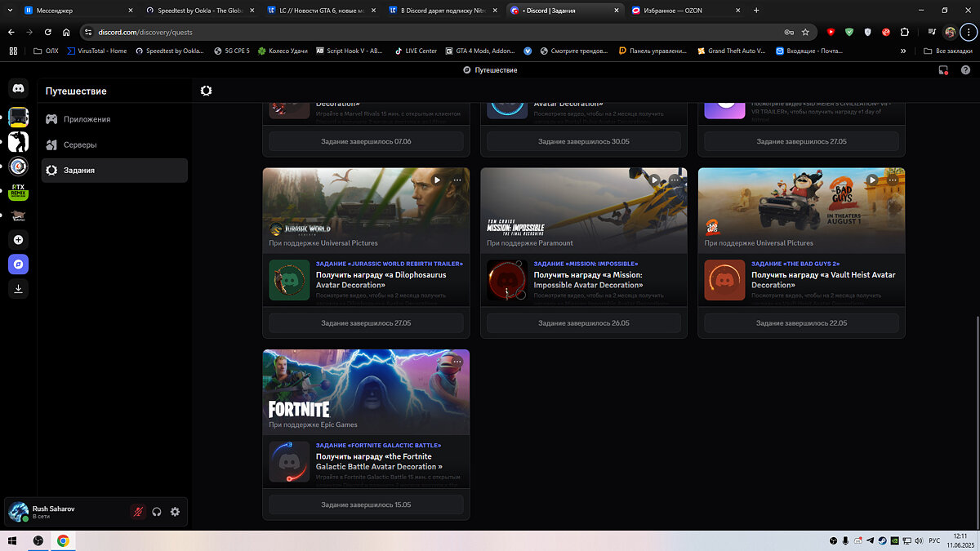This screenshot has height=551, width=980.
Task: Open three-dots menu on Fortnite quest card
Action: [457, 362]
